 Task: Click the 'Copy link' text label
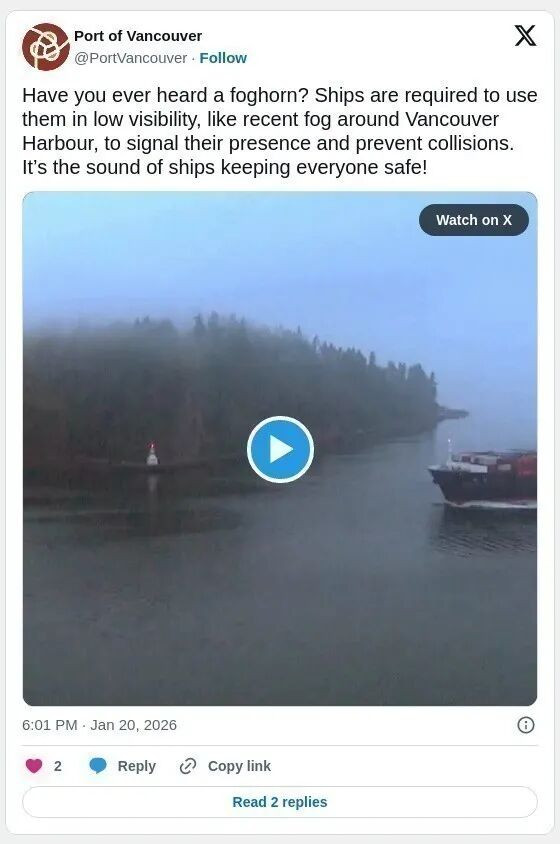click(239, 766)
